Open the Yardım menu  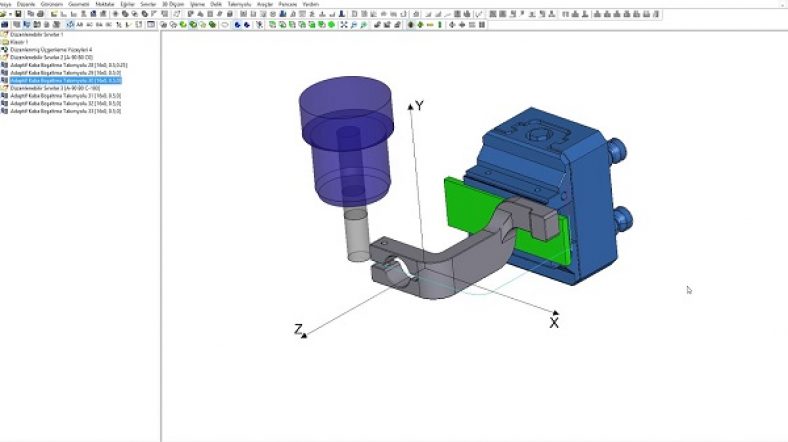pyautogui.click(x=311, y=4)
